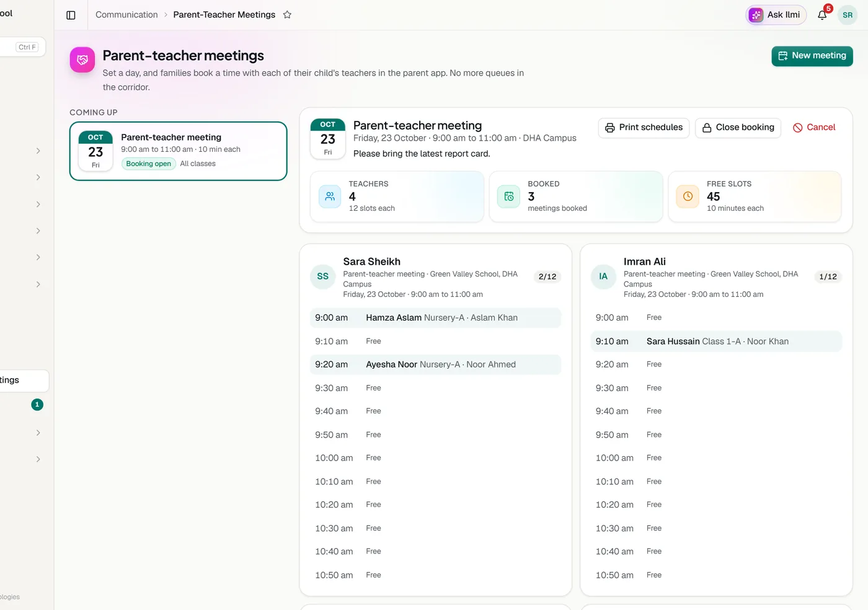Click the All classes label on meeting card
The height and width of the screenshot is (610, 868).
198,164
